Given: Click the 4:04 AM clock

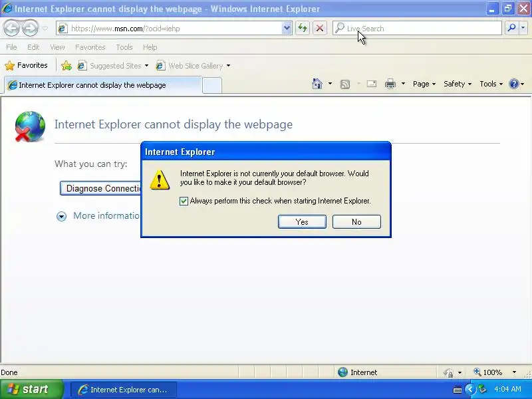Looking at the screenshot, I should click(x=507, y=389).
